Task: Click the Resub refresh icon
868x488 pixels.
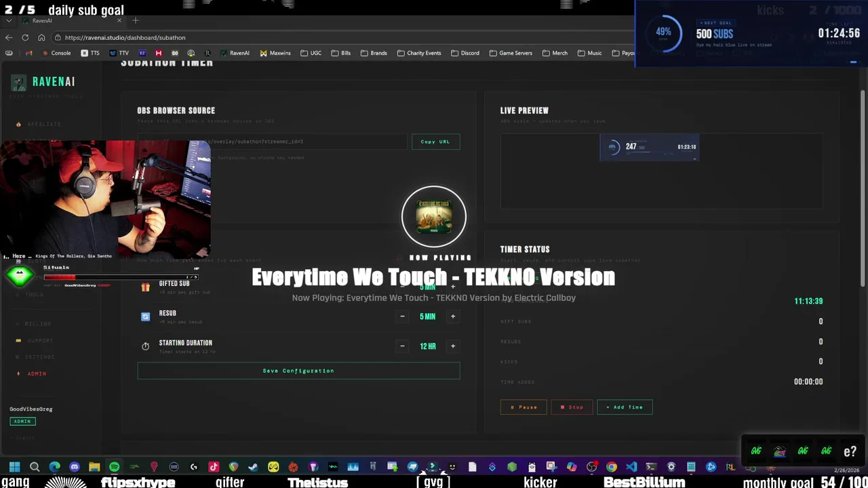Action: 145,317
